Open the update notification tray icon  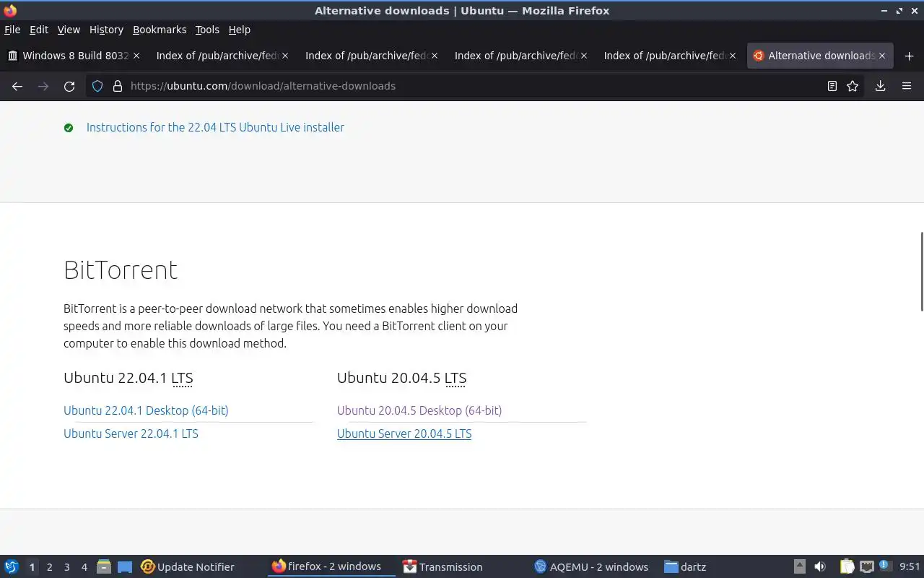[x=884, y=566]
